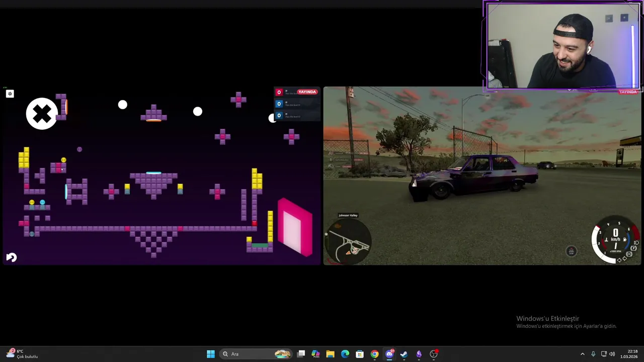Open Microsoft Store from the taskbar
644x362 pixels.
360,354
